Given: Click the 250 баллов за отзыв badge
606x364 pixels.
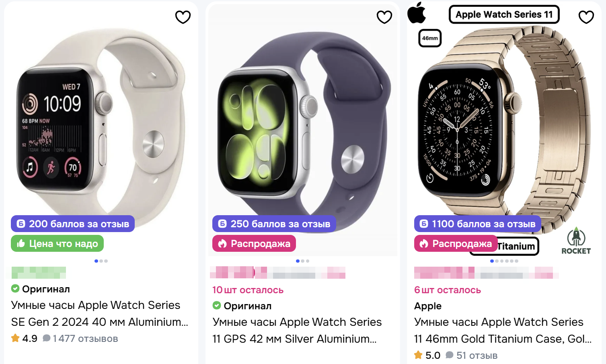Looking at the screenshot, I should (274, 224).
